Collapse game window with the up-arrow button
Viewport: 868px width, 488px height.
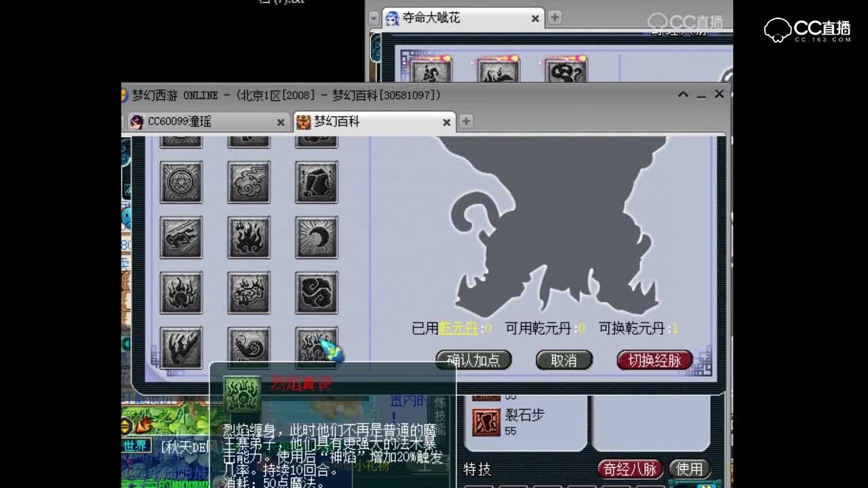pyautogui.click(x=684, y=94)
